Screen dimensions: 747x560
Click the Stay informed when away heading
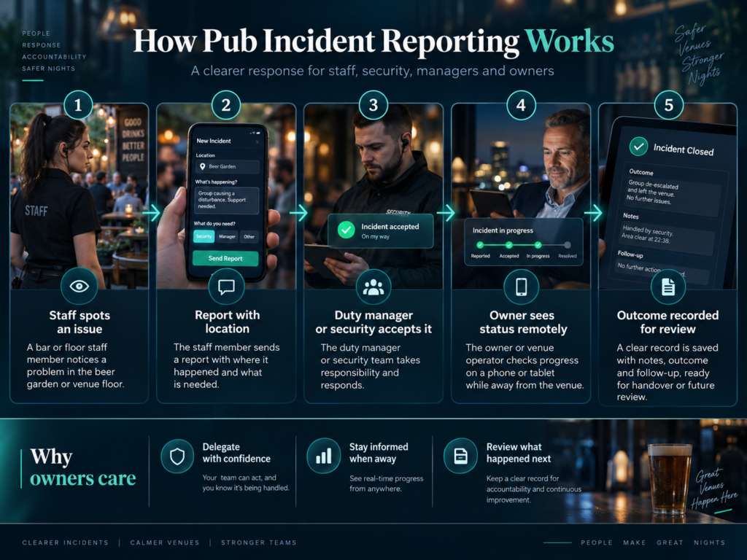pyautogui.click(x=379, y=453)
